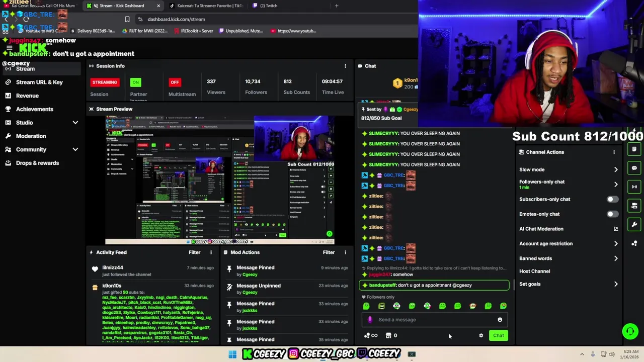Click the dashboard.kick.com address bar
The height and width of the screenshot is (362, 644).
click(176, 19)
